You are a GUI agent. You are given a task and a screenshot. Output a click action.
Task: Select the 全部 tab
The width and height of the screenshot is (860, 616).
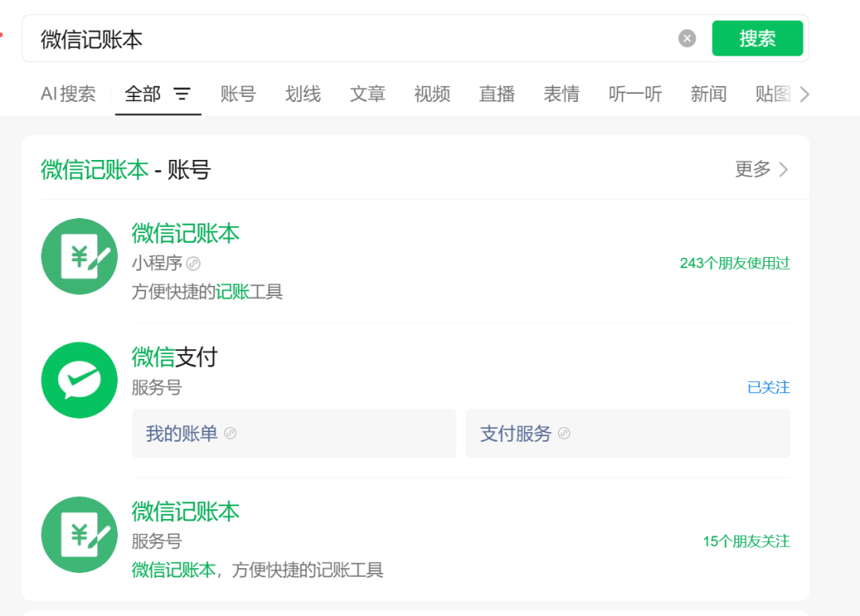(x=143, y=94)
